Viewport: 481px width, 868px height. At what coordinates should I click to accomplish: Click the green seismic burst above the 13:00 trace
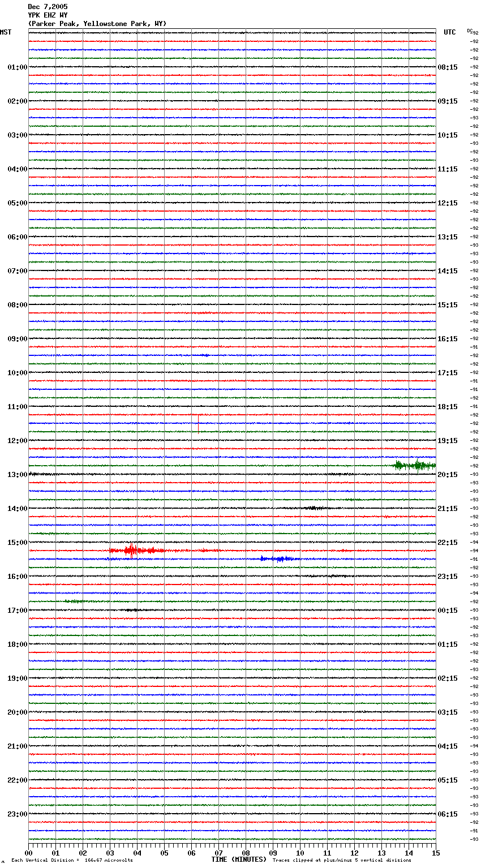coord(414,466)
